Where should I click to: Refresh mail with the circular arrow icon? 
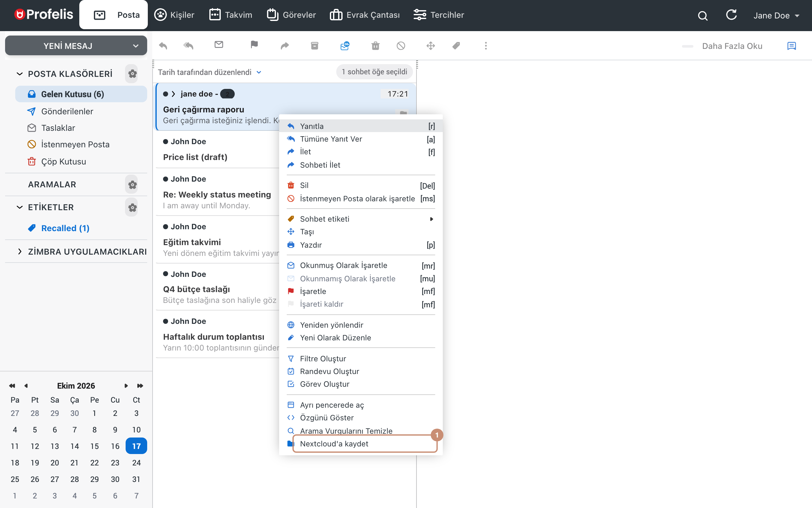point(731,15)
